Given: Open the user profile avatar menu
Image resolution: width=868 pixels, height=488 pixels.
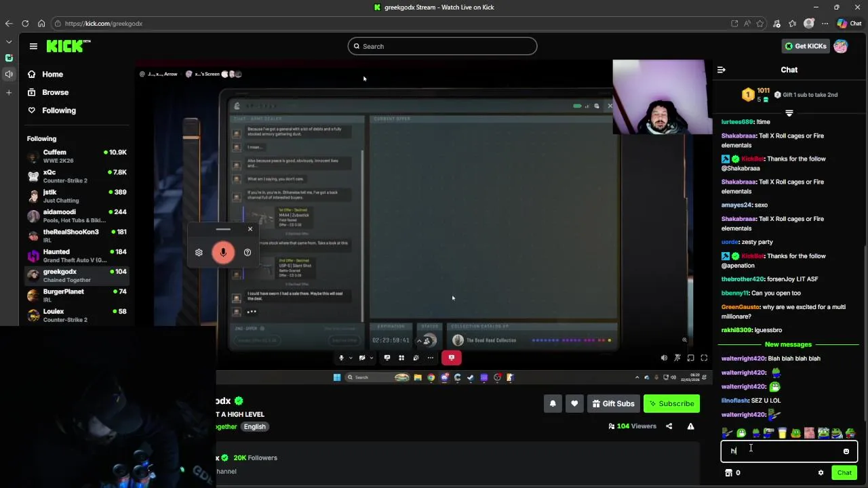Looking at the screenshot, I should [840, 46].
